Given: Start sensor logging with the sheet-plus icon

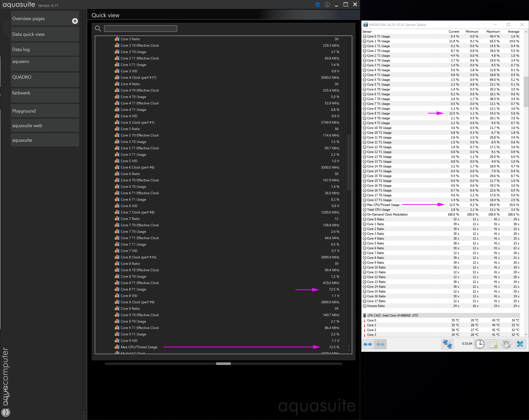Looking at the screenshot, I should pyautogui.click(x=493, y=344).
